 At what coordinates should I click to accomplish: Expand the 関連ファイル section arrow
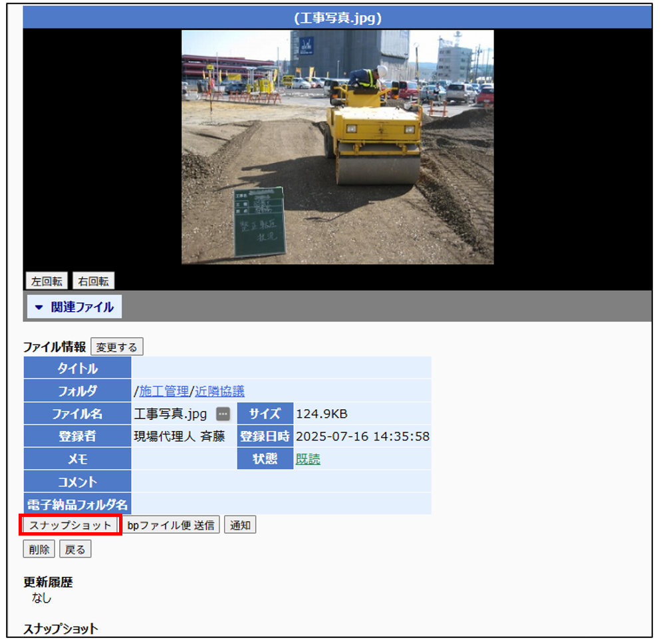click(x=39, y=307)
